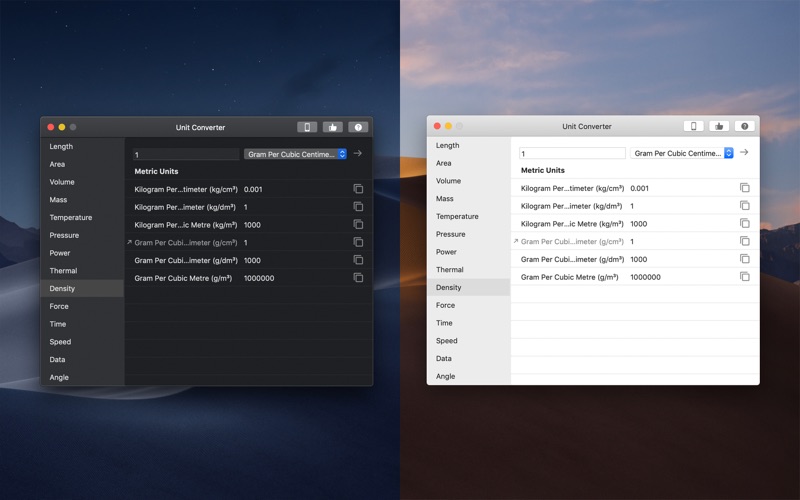The image size is (800, 500).
Task: Select Volume category in dark window
Action: point(82,182)
